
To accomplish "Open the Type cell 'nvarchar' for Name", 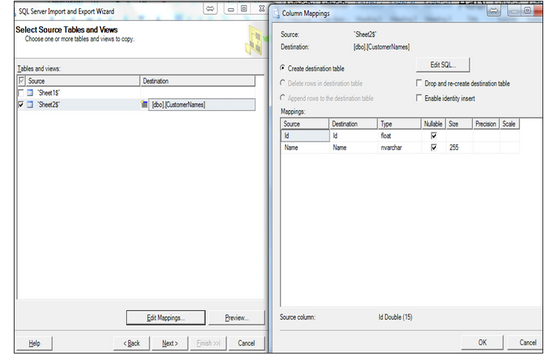I will pos(399,147).
